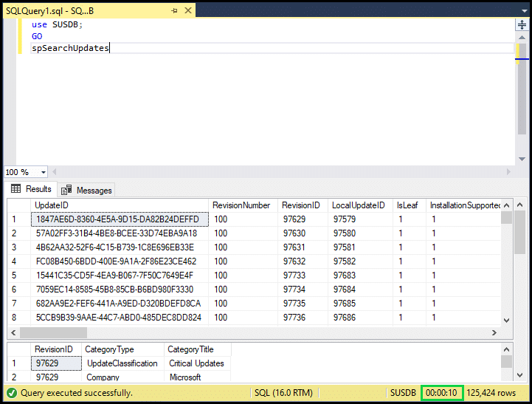Click results pane outer scroll up arrow
This screenshot has height=404, width=532.
[x=519, y=205]
